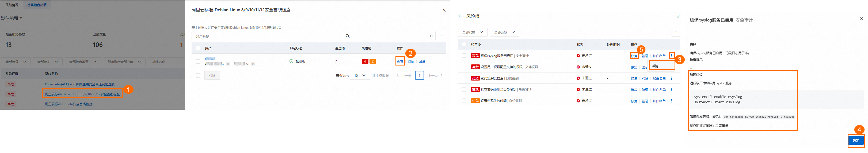
Task: Check the bottom checkbox beside 验证 button
Action: 198,75
